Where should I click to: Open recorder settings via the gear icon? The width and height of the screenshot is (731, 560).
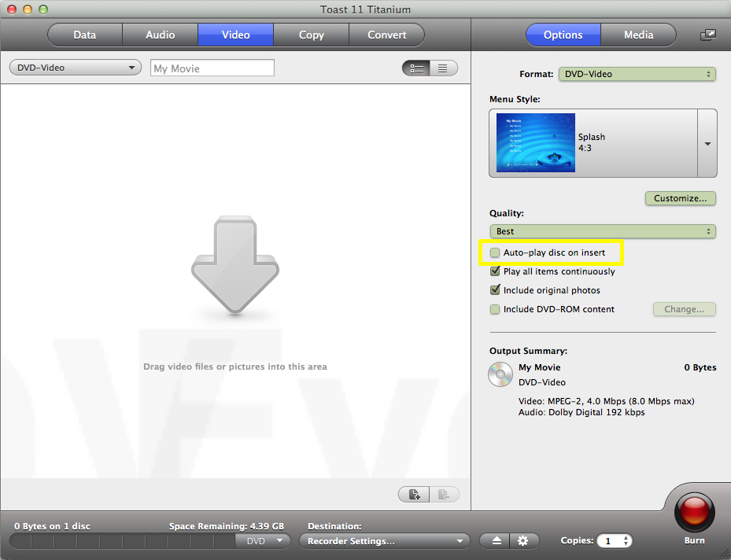tap(523, 541)
